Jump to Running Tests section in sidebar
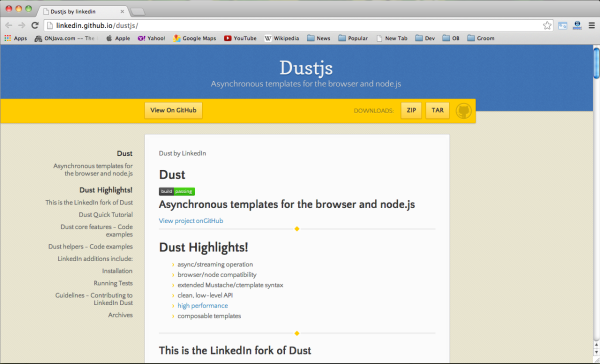600x364 pixels. point(113,283)
